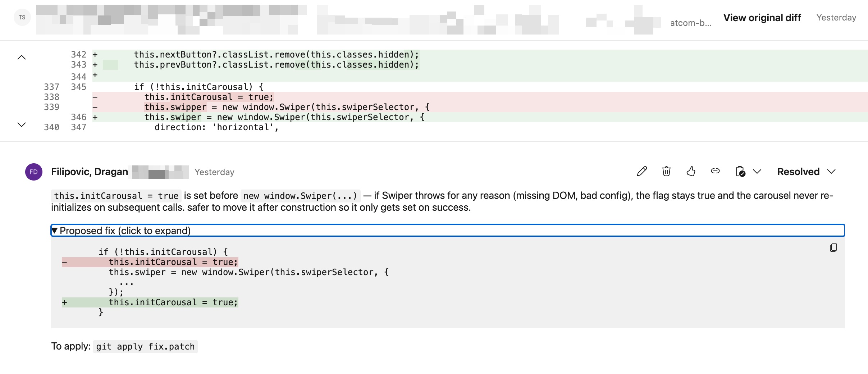The image size is (868, 374).
Task: Edit Filipovic's comment with the pencil icon
Action: pos(642,172)
